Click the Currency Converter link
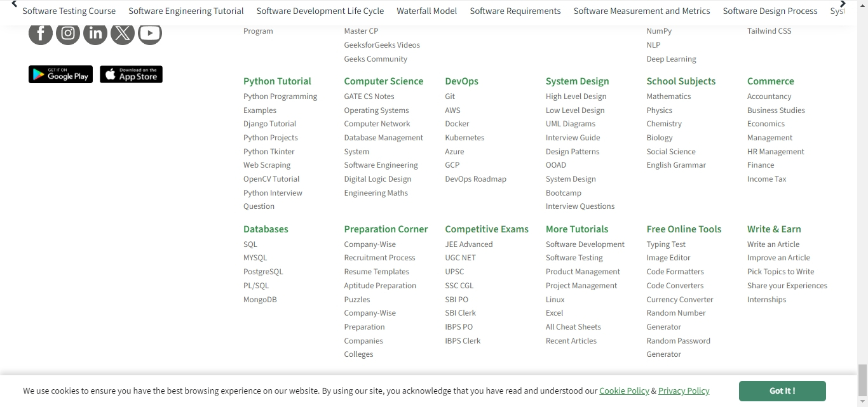Screen dimensions: 868x407 coord(680,300)
